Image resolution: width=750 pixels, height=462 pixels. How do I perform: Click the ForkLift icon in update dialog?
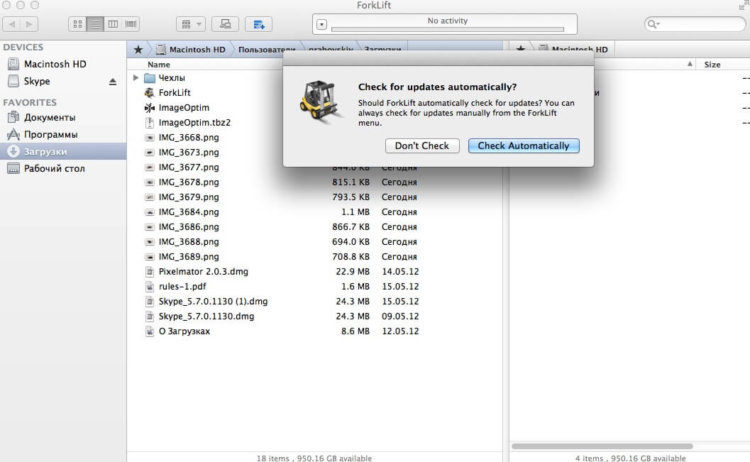click(319, 100)
